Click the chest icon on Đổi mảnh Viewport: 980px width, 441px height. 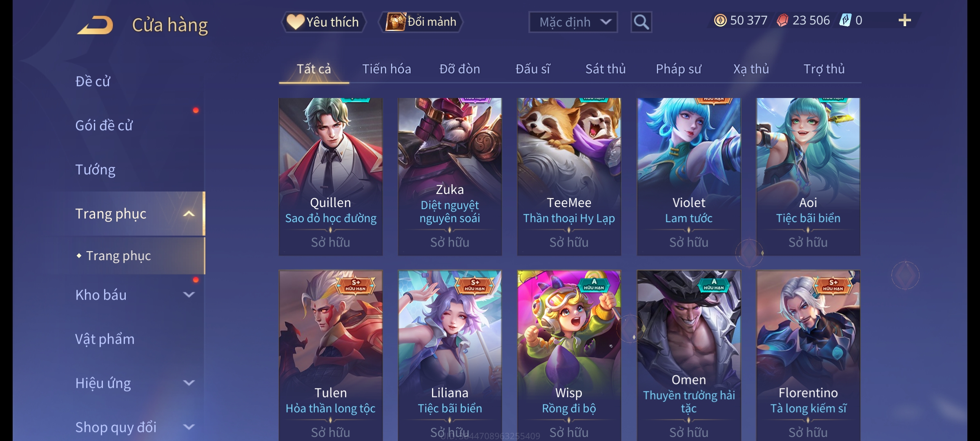pyautogui.click(x=395, y=22)
